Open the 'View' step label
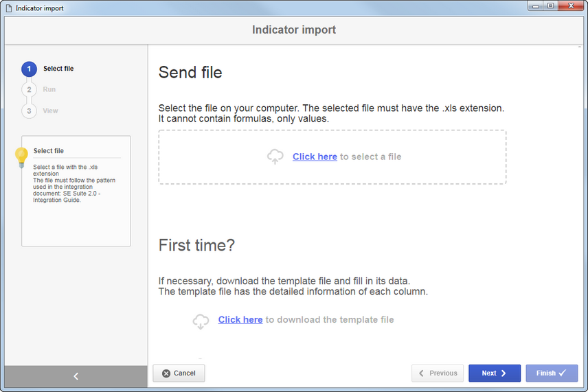Viewport: 588px width, 392px height. click(50, 111)
